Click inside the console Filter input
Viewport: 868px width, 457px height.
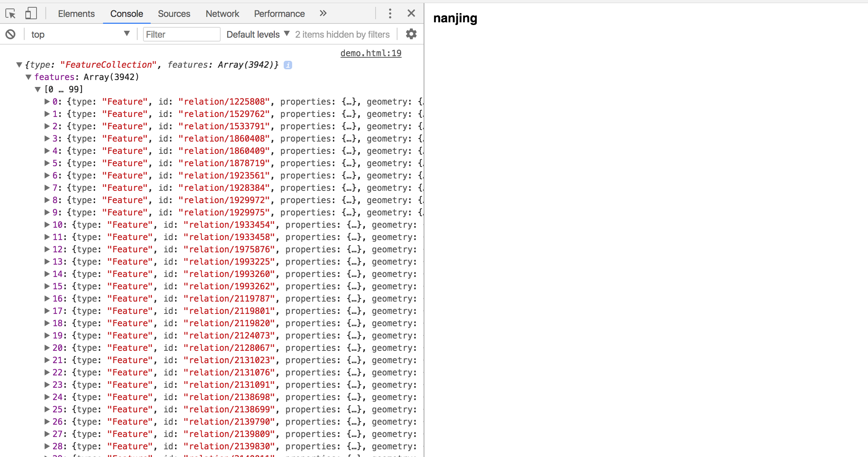[181, 34]
